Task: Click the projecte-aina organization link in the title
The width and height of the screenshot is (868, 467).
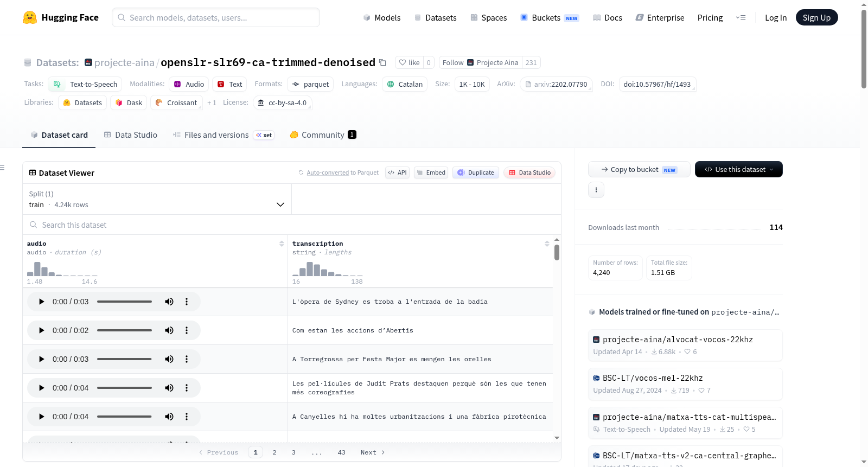Action: tap(124, 62)
